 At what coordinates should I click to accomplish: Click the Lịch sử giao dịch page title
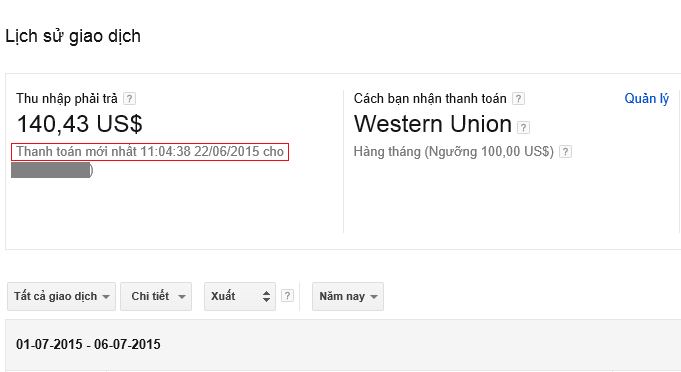pyautogui.click(x=73, y=36)
